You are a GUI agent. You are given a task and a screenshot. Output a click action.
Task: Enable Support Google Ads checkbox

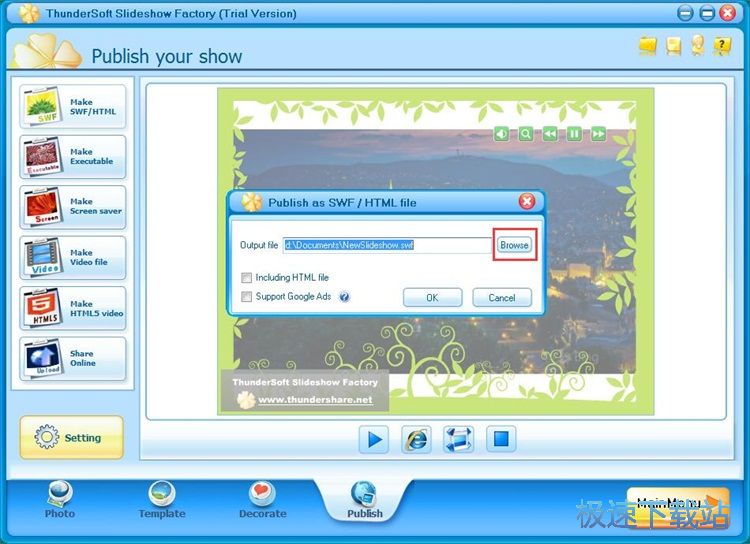pyautogui.click(x=246, y=297)
